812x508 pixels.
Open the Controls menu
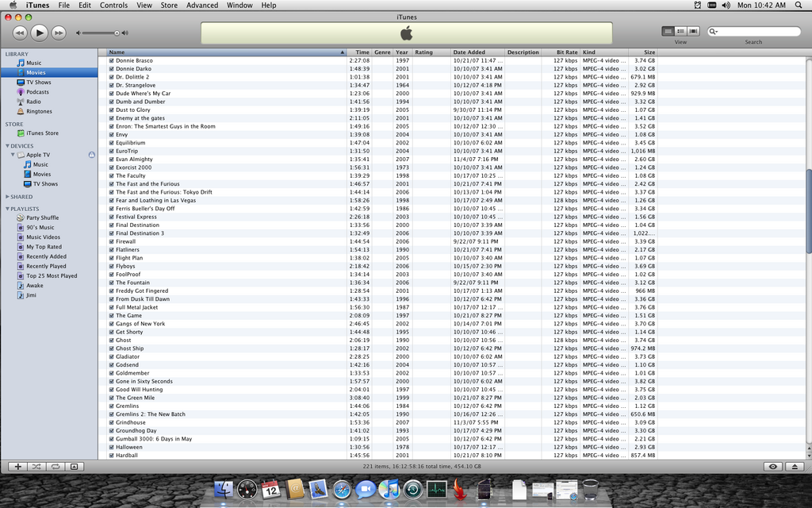(x=113, y=6)
